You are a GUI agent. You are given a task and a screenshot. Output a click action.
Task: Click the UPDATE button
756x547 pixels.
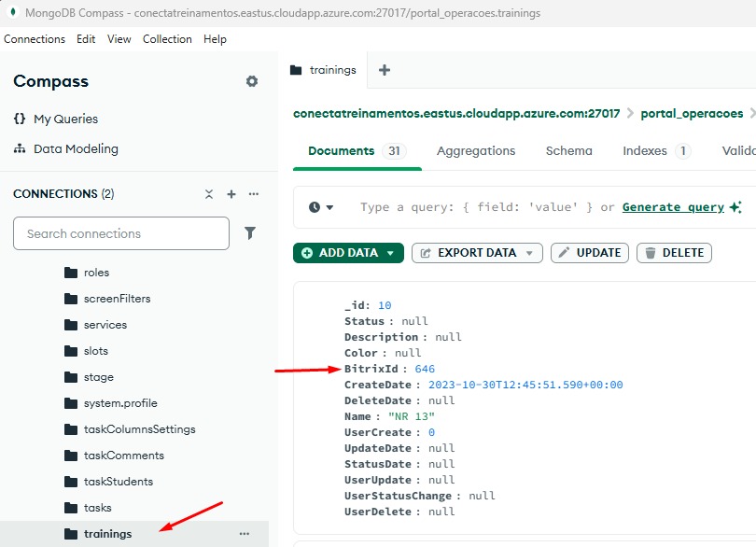click(589, 253)
